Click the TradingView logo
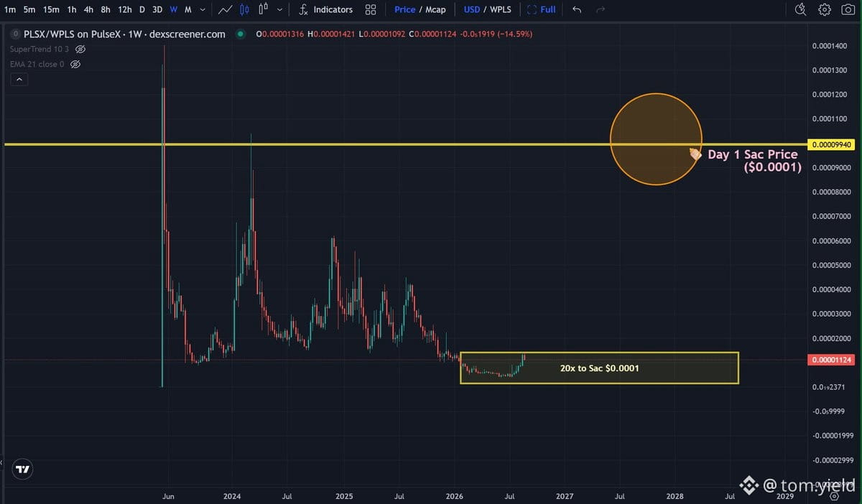The height and width of the screenshot is (504, 862). click(23, 470)
